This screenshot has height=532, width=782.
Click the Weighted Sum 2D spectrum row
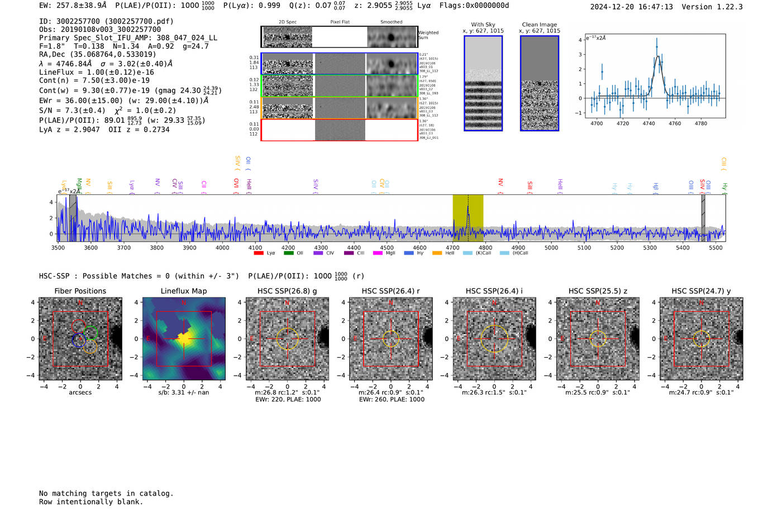pyautogui.click(x=340, y=37)
